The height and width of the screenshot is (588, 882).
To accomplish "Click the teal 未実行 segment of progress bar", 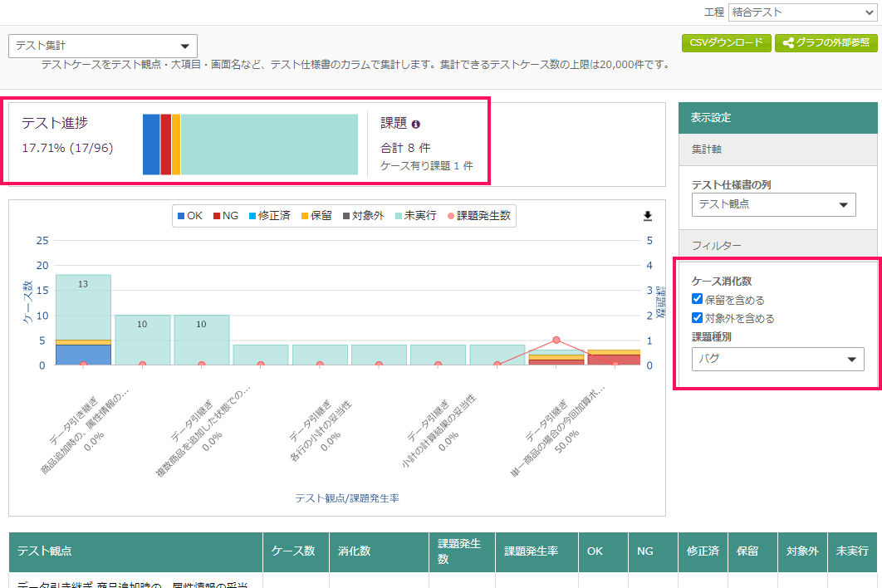I will pos(269,145).
